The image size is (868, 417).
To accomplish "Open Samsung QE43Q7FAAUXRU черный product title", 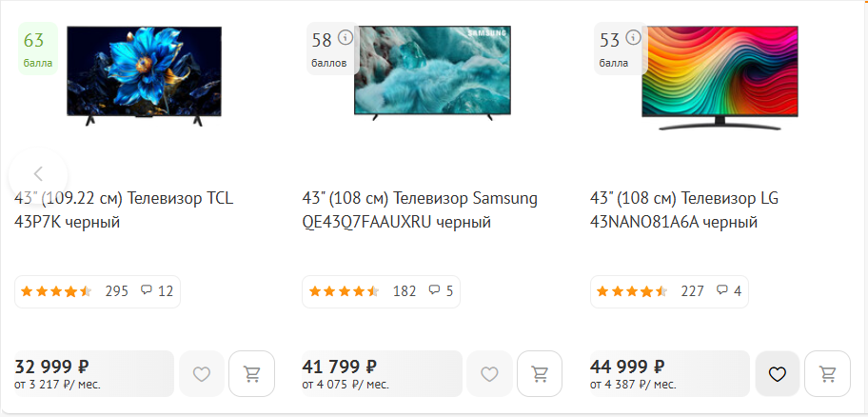I will [419, 210].
